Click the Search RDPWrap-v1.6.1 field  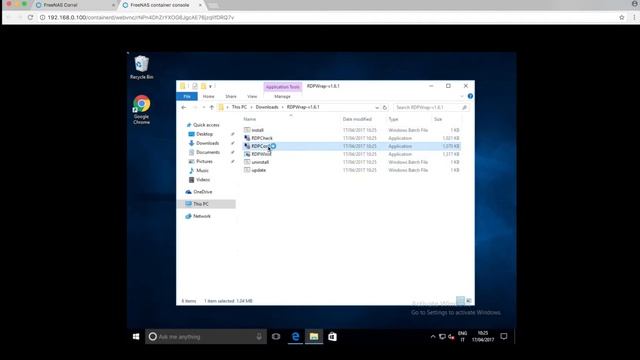pyautogui.click(x=431, y=107)
